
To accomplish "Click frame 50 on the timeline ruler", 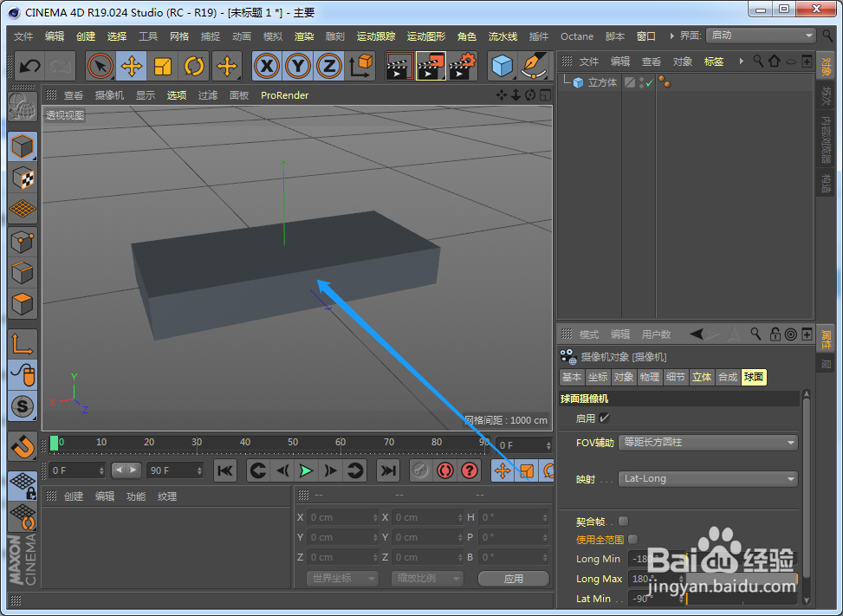I will click(293, 443).
